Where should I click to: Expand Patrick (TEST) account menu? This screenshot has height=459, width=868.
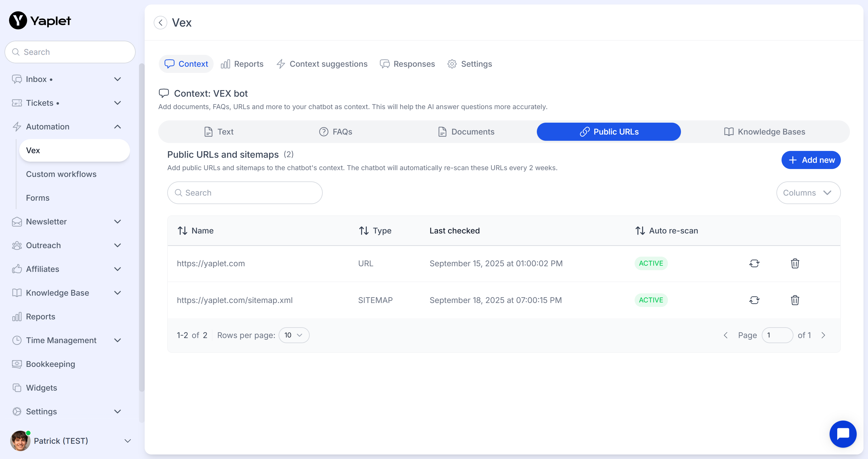tap(127, 441)
